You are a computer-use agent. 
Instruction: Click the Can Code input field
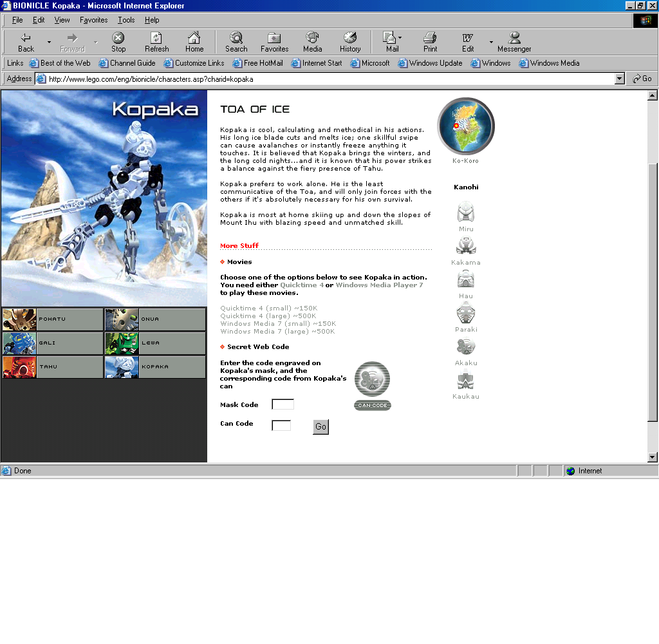282,425
